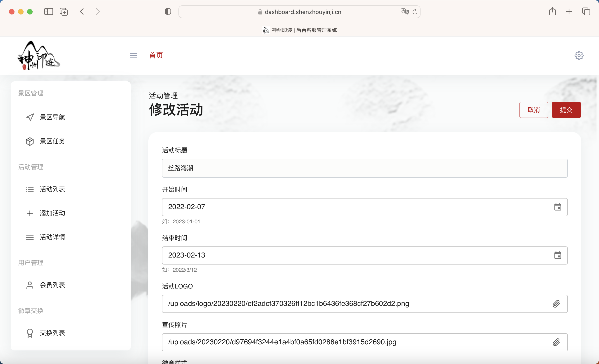Click the activity LOGO attachment paperclip

tap(556, 304)
